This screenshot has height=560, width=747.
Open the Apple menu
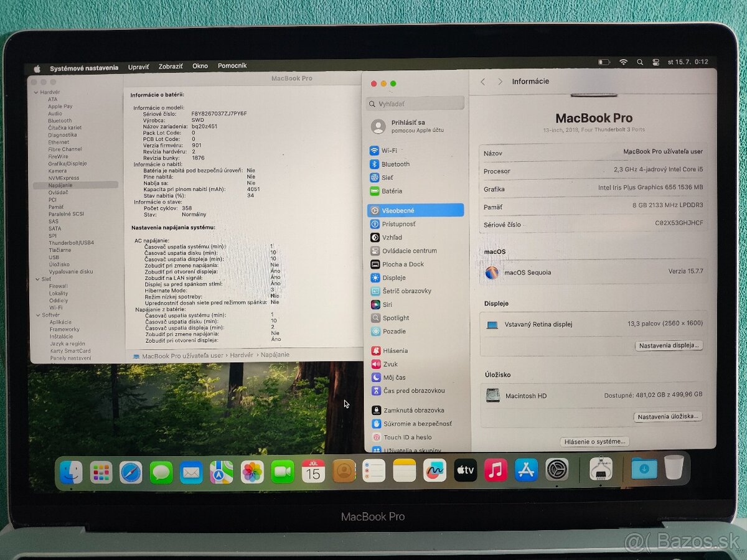click(37, 68)
